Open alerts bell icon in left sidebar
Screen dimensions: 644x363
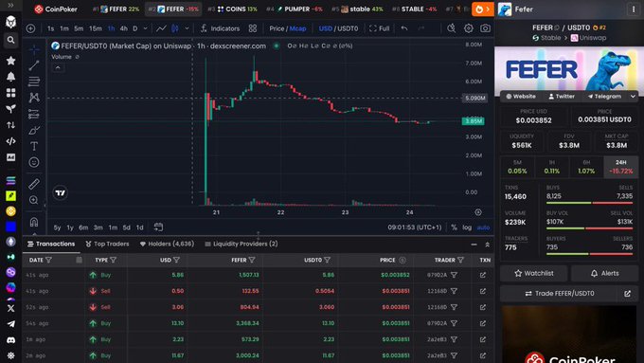pyautogui.click(x=10, y=77)
